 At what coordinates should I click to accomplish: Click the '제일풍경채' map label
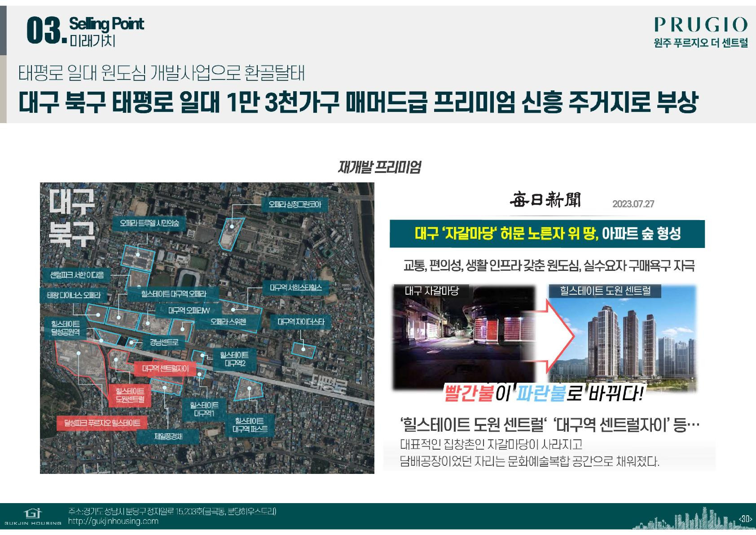click(x=168, y=436)
